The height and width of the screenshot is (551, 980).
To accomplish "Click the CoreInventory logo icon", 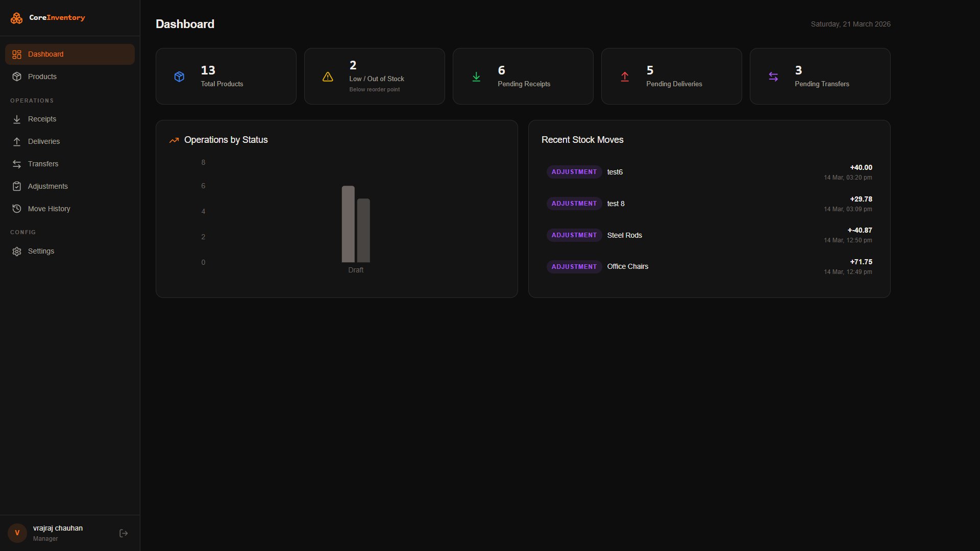I will [x=17, y=18].
